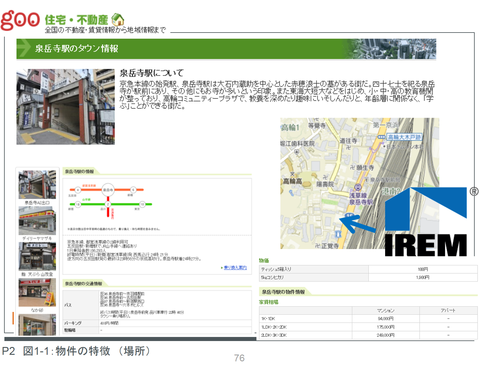This screenshot has width=480, height=367.
Task: Click the 住宅・不動産 heading link
Action: point(76,20)
